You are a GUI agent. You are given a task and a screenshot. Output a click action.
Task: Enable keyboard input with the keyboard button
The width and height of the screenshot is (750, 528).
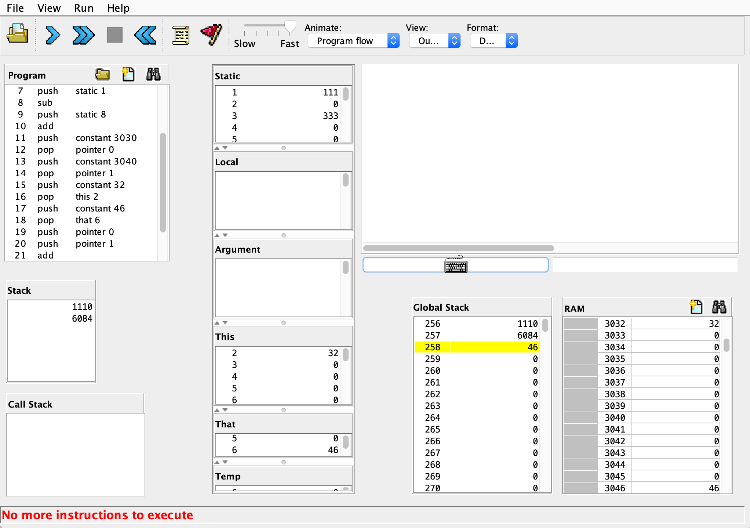coord(455,265)
